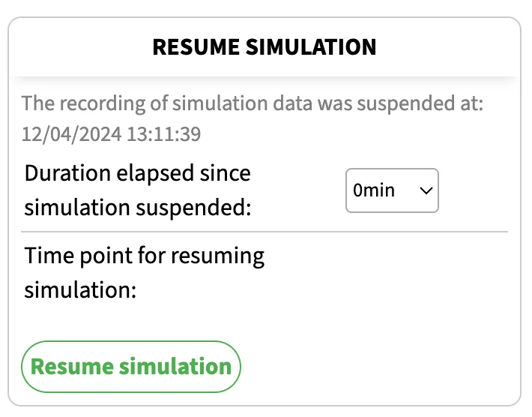This screenshot has width=532, height=417.
Task: Click the date 12/04/2024 in the message
Action: 72,133
